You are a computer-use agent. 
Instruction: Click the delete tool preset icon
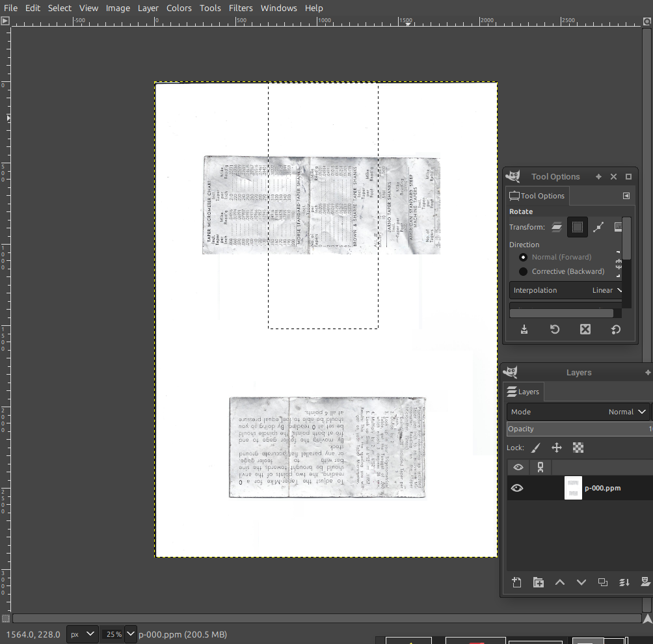coord(585,329)
